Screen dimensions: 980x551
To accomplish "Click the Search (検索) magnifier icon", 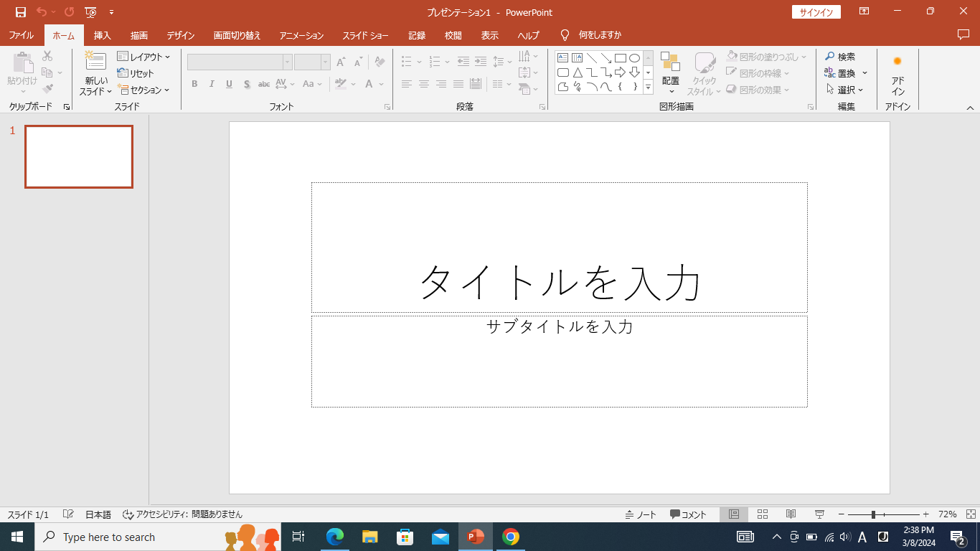I will pos(830,57).
